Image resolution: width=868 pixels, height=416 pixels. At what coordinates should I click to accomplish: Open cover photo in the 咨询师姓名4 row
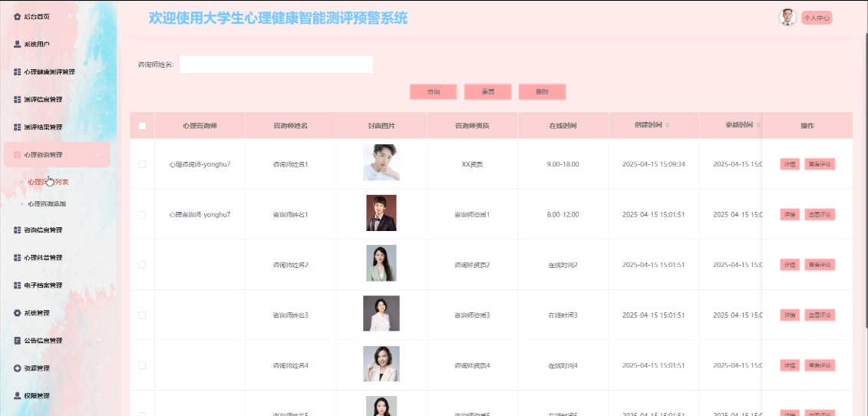click(381, 364)
